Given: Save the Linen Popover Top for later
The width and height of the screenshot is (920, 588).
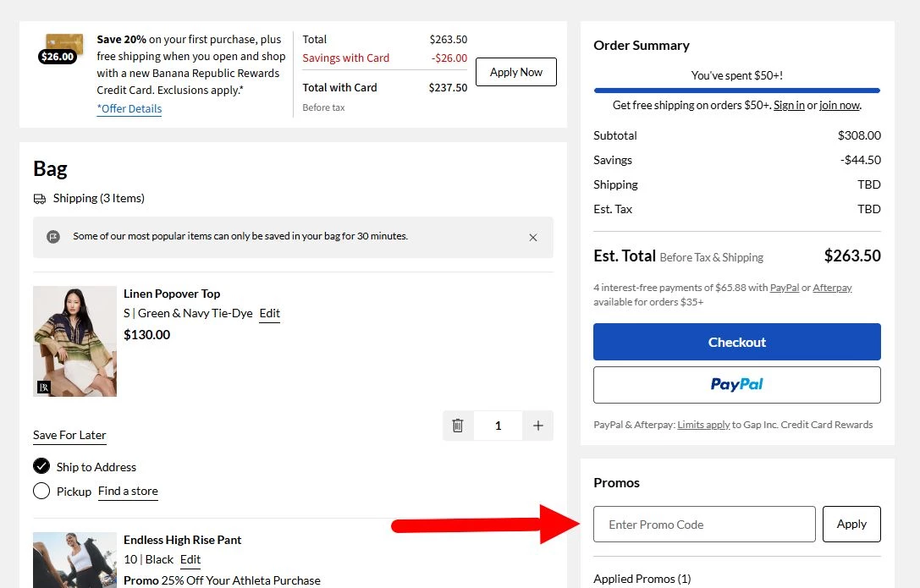Looking at the screenshot, I should coord(69,434).
